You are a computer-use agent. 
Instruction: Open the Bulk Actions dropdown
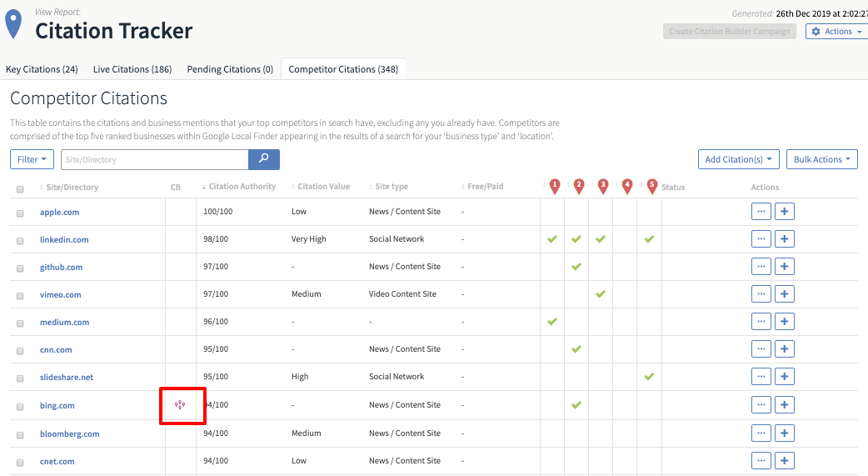(x=822, y=159)
